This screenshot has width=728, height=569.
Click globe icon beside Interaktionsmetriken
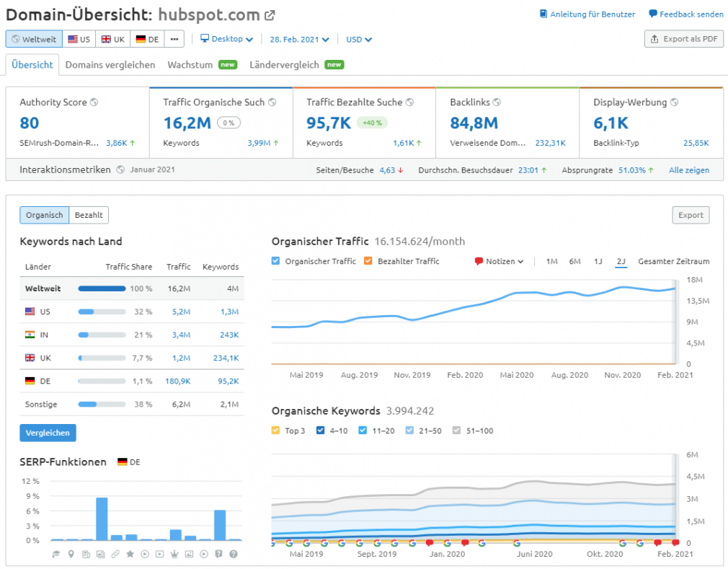coord(120,169)
